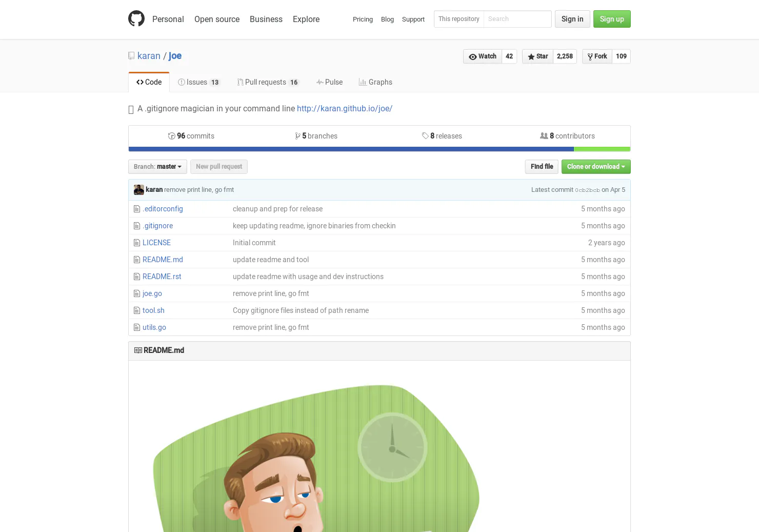Click Sign in button

[572, 19]
